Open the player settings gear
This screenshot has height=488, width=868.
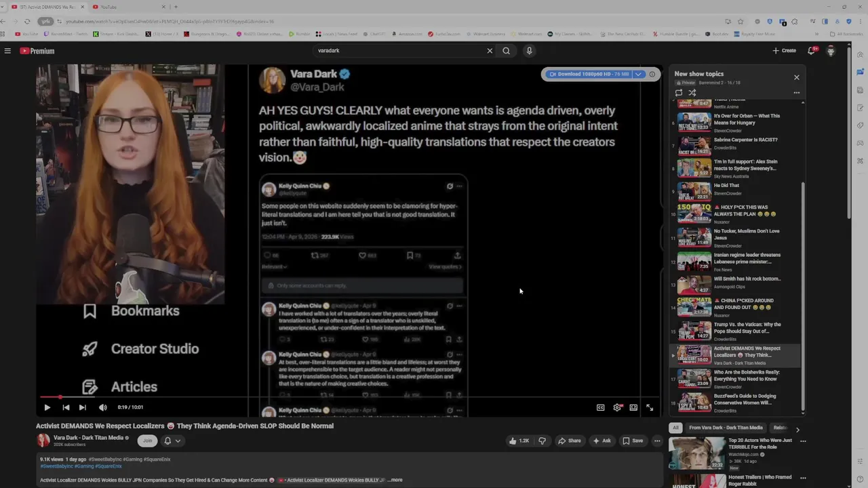[x=617, y=407]
